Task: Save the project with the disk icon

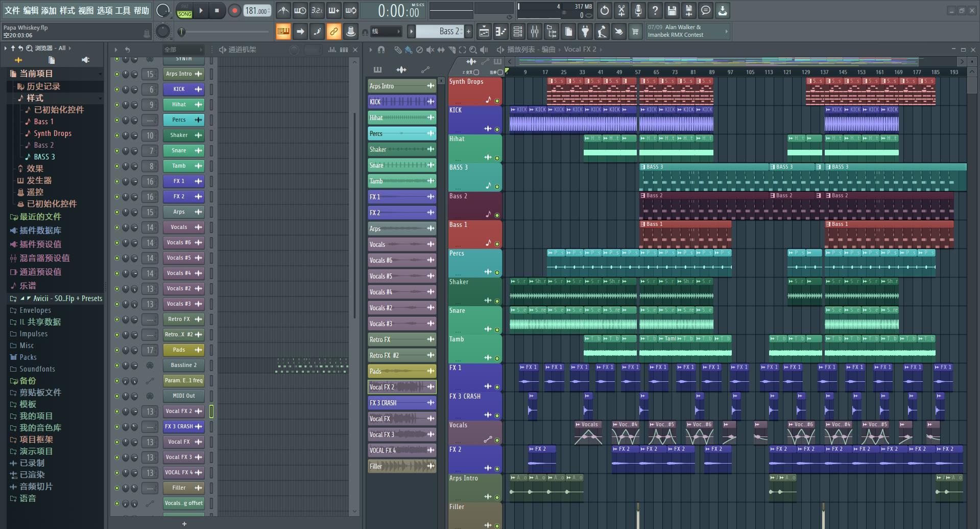Action: tap(672, 10)
